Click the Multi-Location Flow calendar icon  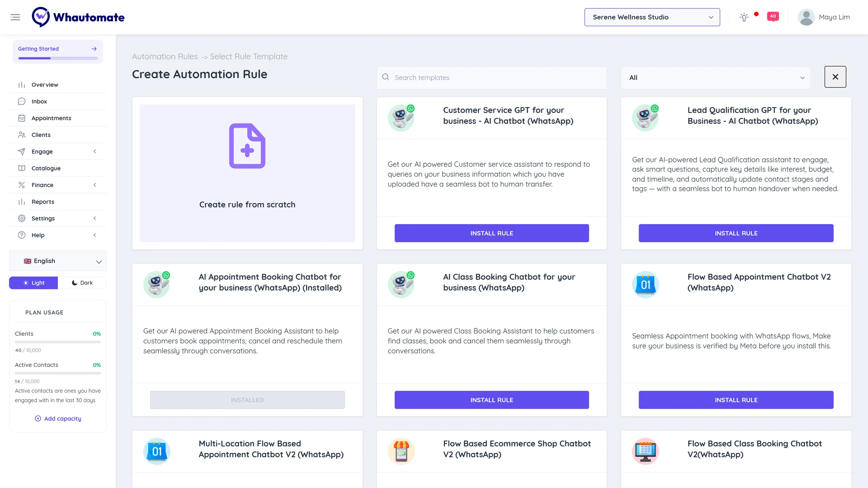[x=156, y=451]
